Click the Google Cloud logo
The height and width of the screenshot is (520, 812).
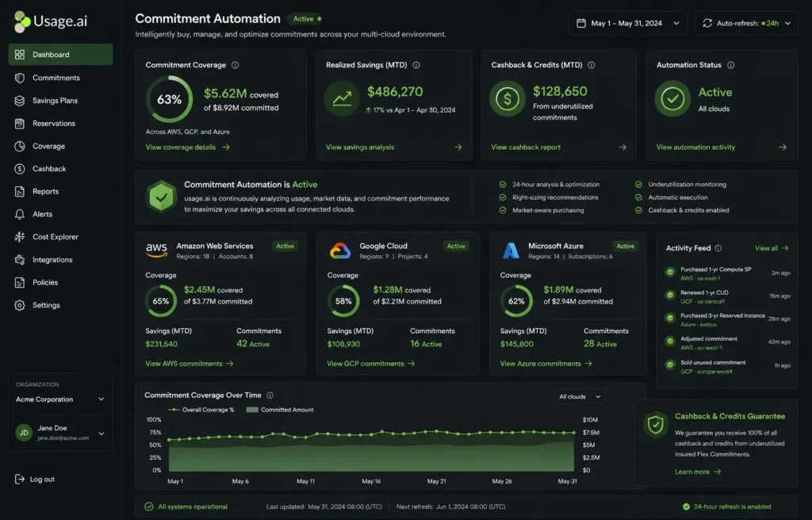point(340,250)
